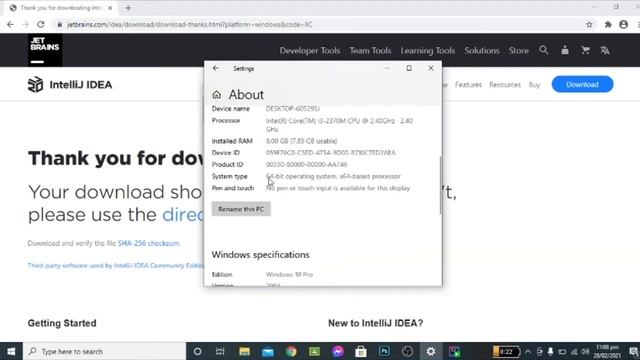Click the blue Download button
This screenshot has width=640, height=360.
[x=582, y=84]
